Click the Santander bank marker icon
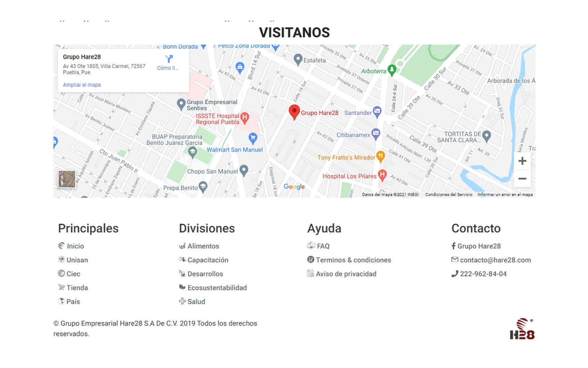Viewport: 588px width, 368px height. pos(377,111)
